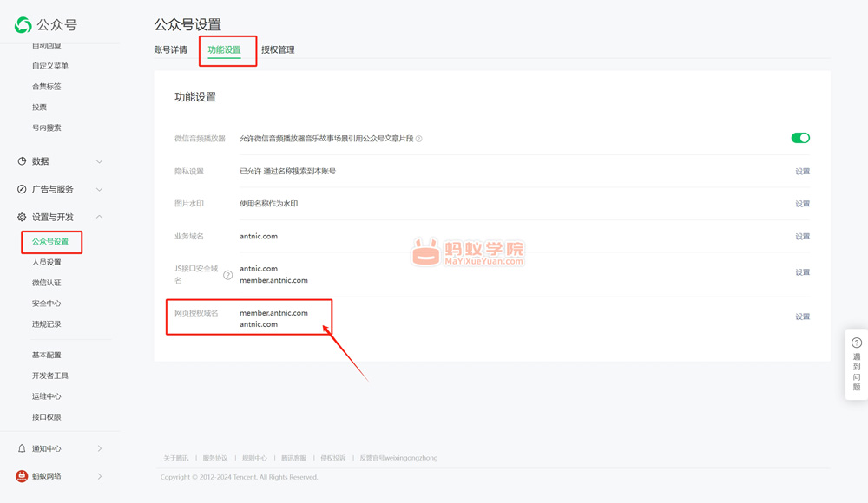The image size is (868, 503).
Task: Click the 通知中心 bell icon
Action: [x=22, y=448]
